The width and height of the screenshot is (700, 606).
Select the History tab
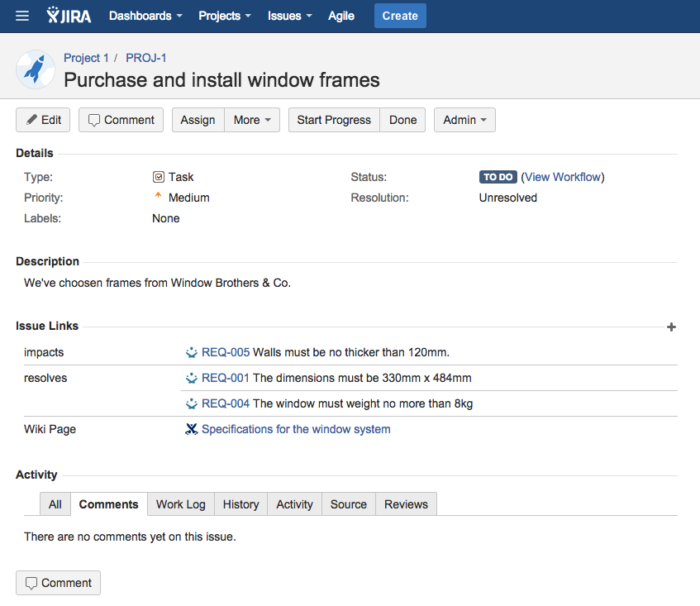coord(240,504)
